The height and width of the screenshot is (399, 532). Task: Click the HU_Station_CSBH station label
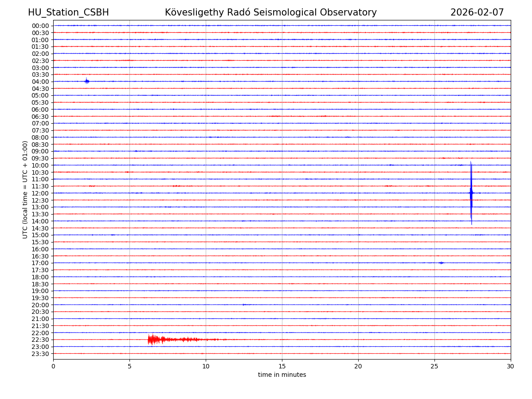[68, 12]
